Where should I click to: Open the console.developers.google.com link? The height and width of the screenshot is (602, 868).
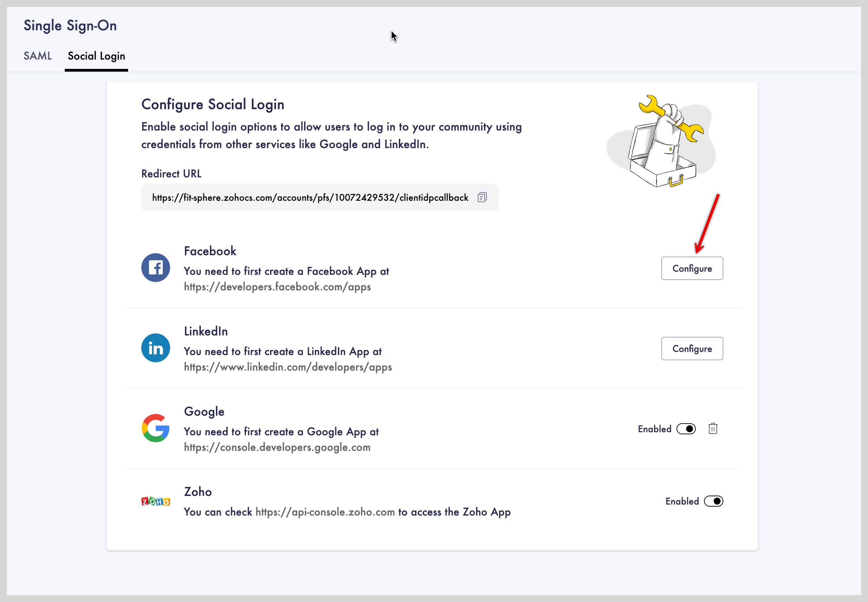(x=277, y=447)
